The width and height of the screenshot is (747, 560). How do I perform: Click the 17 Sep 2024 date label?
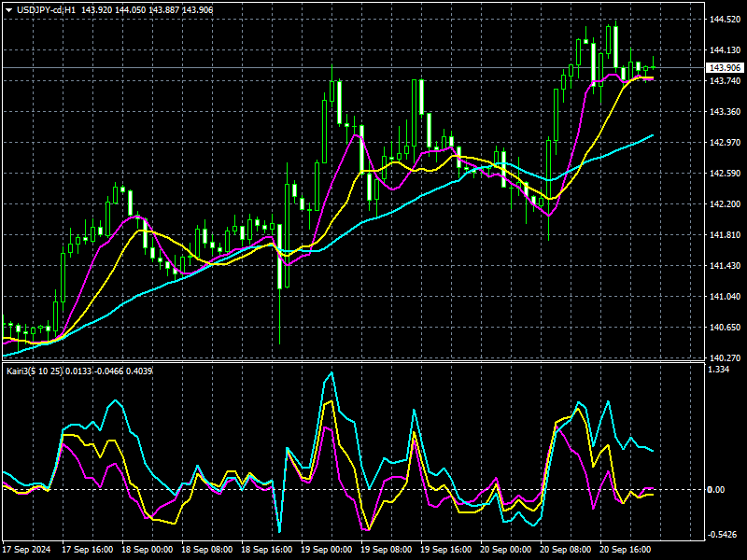pos(26,550)
